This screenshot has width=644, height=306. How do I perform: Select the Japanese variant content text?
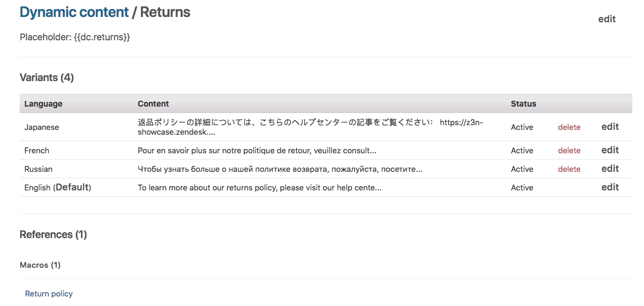pos(310,127)
